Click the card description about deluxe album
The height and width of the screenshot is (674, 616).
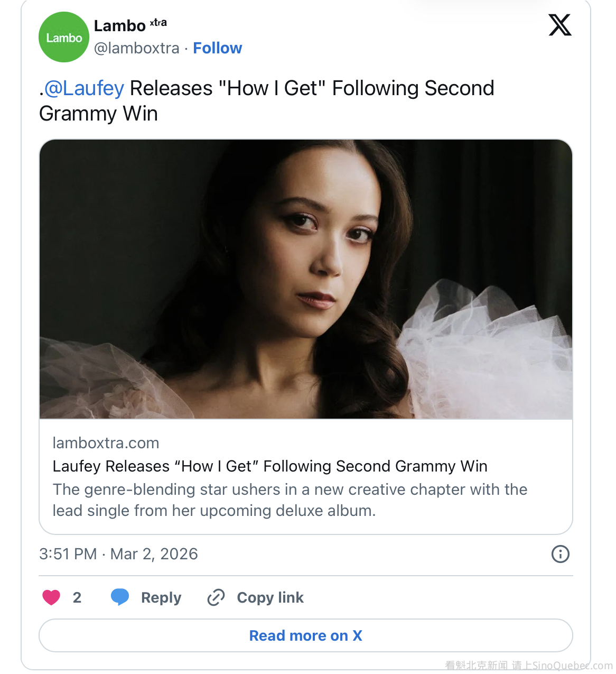tap(290, 500)
